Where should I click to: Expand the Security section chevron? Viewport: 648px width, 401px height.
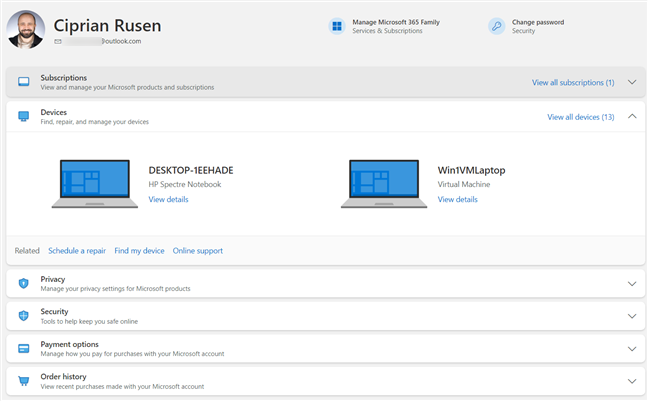632,316
